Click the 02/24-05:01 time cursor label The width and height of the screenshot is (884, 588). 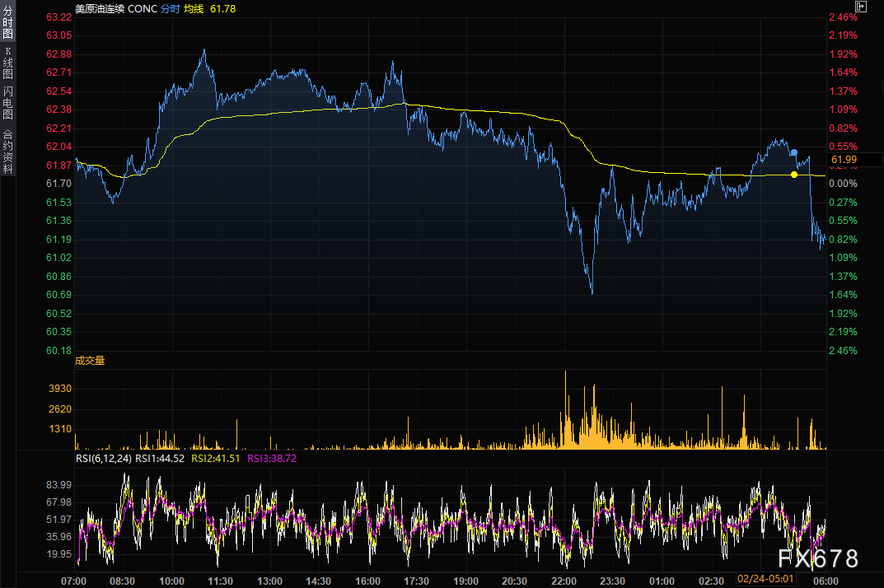click(x=765, y=579)
